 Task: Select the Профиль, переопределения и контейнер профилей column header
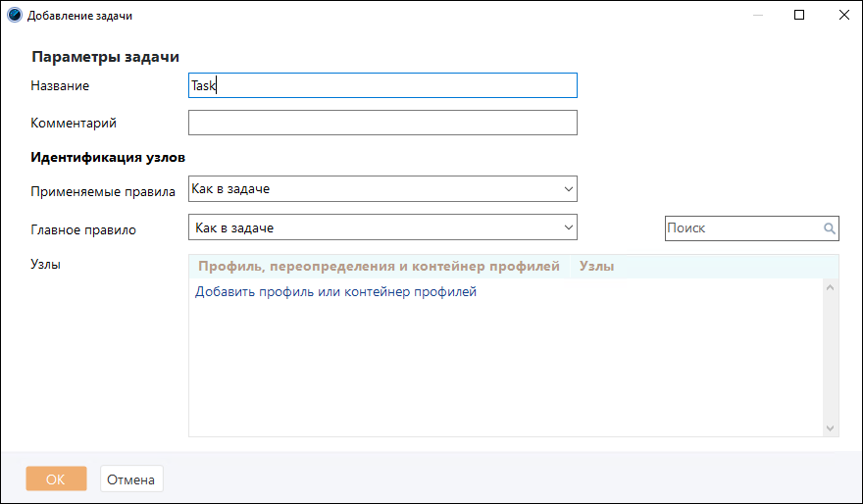point(379,267)
